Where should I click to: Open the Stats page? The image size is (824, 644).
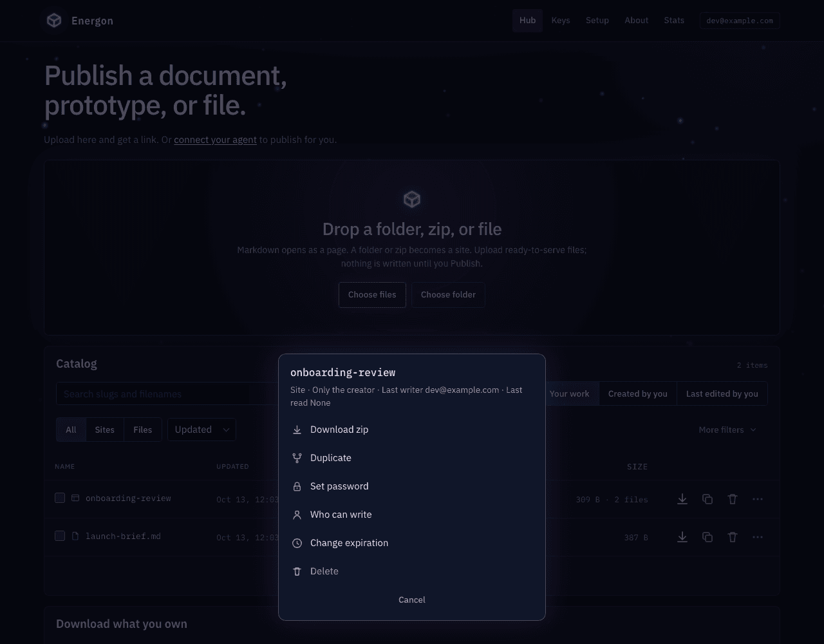pos(674,21)
